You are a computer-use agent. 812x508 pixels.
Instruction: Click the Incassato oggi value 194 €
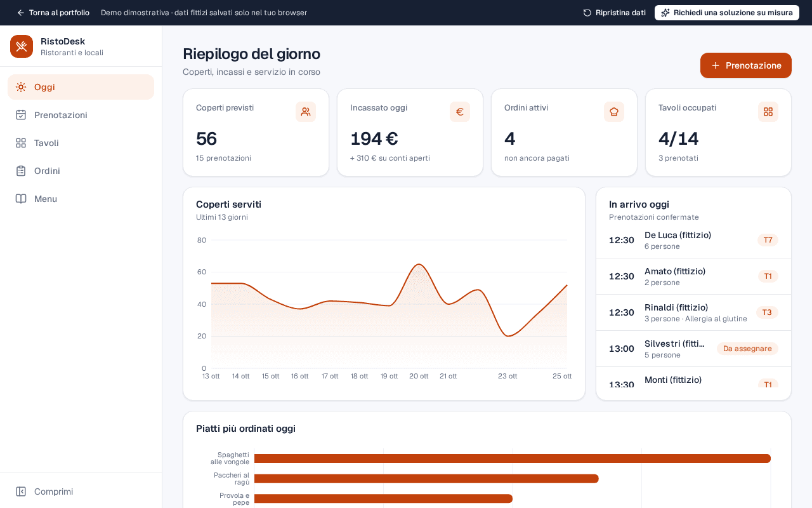(374, 138)
